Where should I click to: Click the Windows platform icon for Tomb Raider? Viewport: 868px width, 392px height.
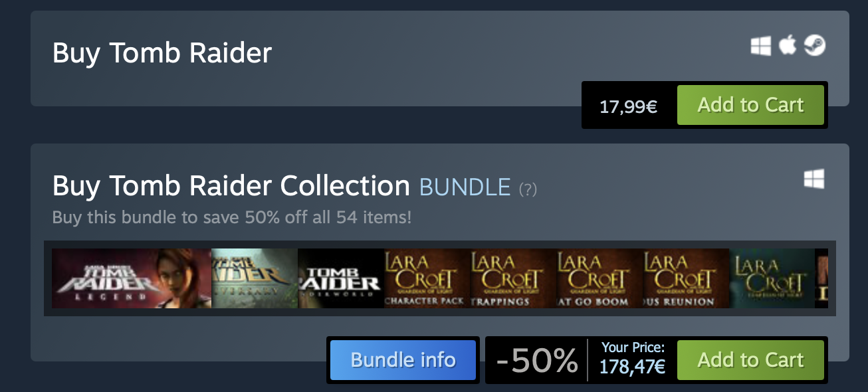coord(761,46)
